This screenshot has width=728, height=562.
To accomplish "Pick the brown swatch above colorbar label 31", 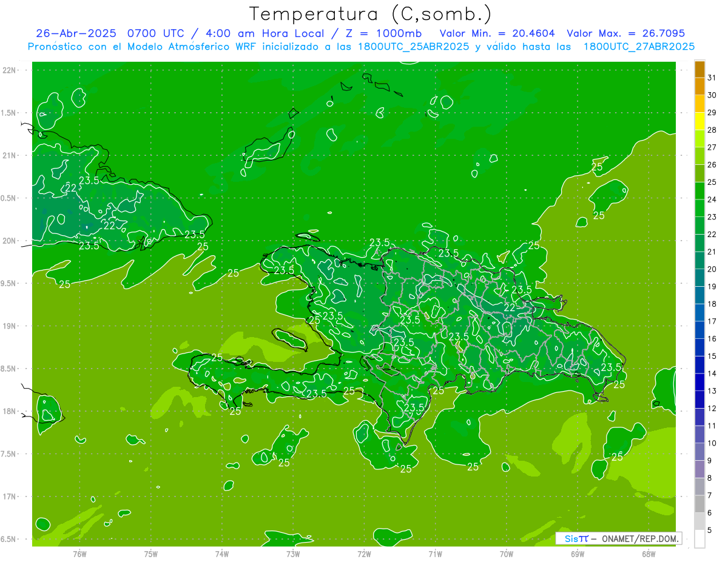I will pyautogui.click(x=699, y=69).
